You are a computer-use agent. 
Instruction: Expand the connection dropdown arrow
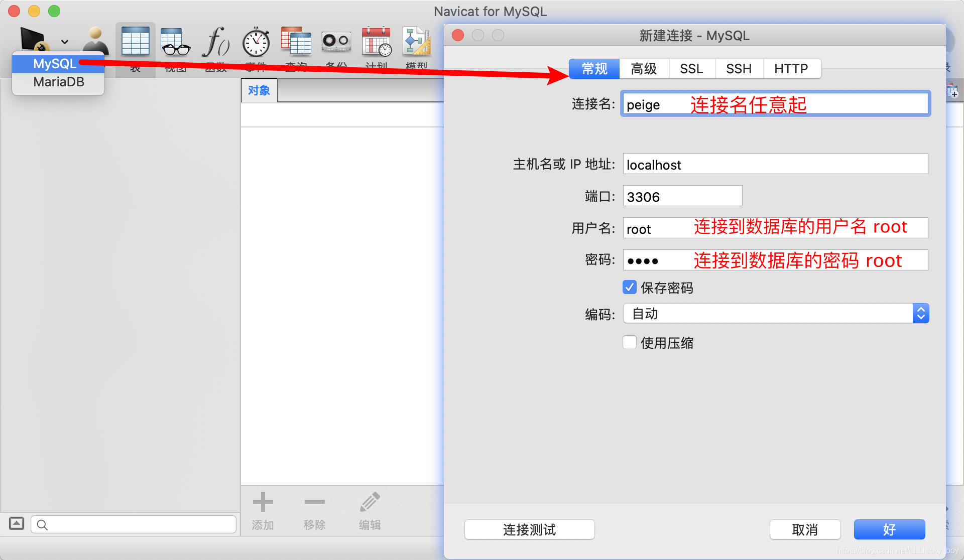[65, 42]
